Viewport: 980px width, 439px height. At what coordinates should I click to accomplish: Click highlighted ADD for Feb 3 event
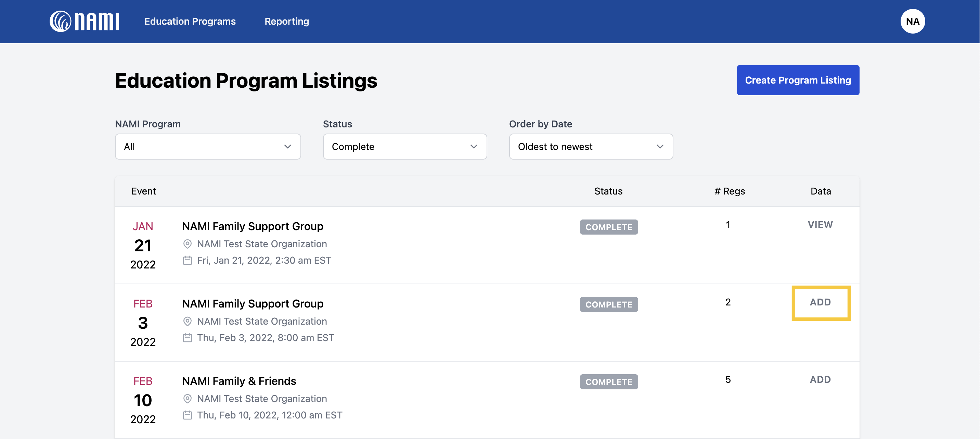click(820, 302)
